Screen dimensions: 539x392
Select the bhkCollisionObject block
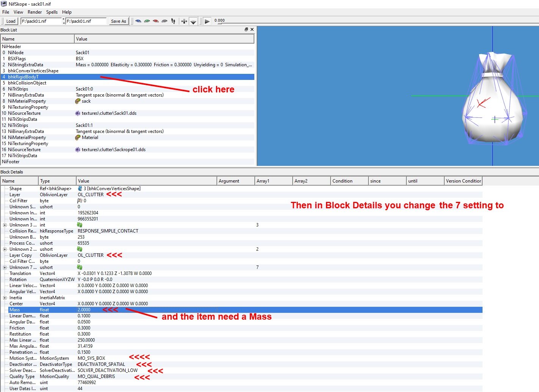[127, 83]
